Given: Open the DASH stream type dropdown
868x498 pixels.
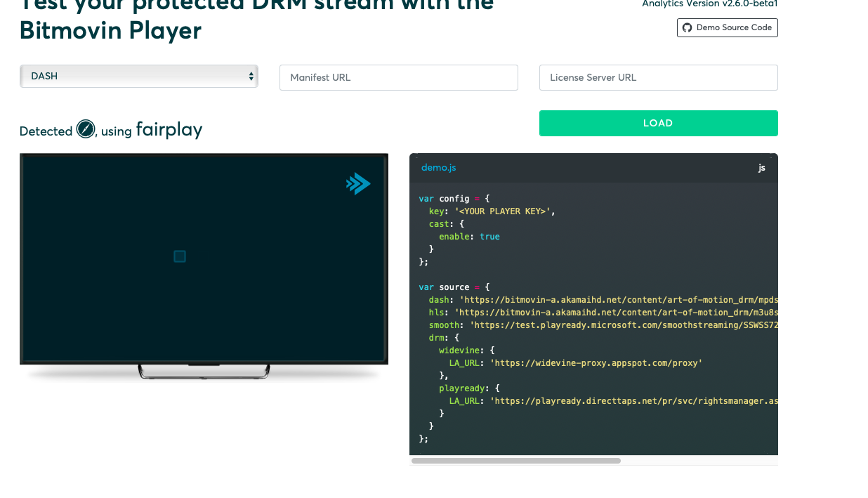Looking at the screenshot, I should coord(139,77).
